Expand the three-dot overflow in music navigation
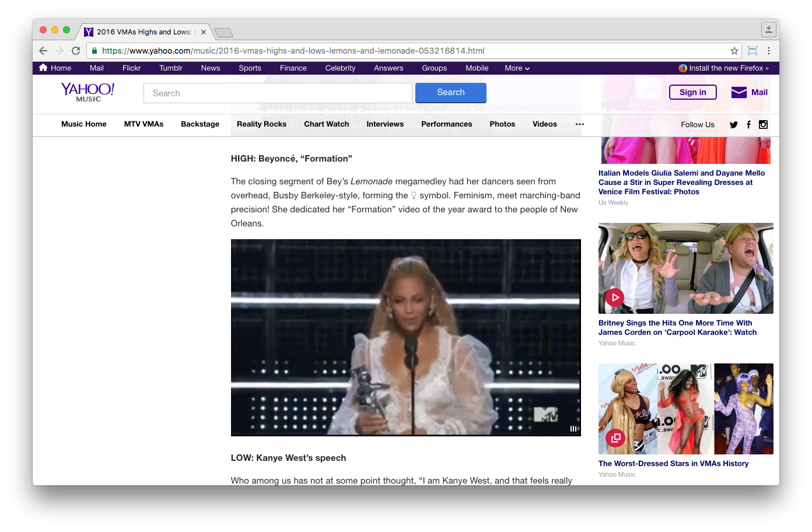The height and width of the screenshot is (532, 812). 579,124
